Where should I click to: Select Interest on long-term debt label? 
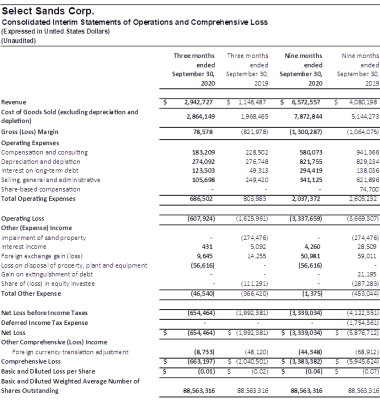pyautogui.click(x=40, y=171)
